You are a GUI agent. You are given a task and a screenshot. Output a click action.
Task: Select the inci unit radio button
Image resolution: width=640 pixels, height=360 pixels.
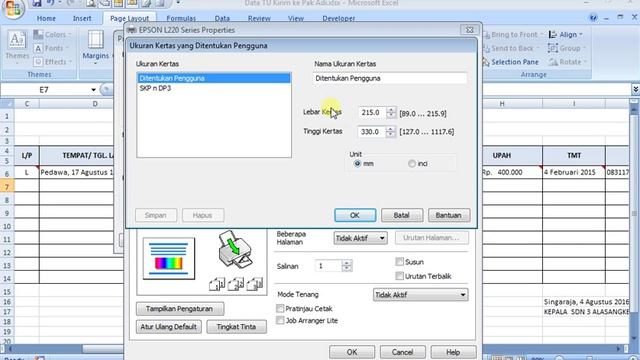pyautogui.click(x=411, y=164)
